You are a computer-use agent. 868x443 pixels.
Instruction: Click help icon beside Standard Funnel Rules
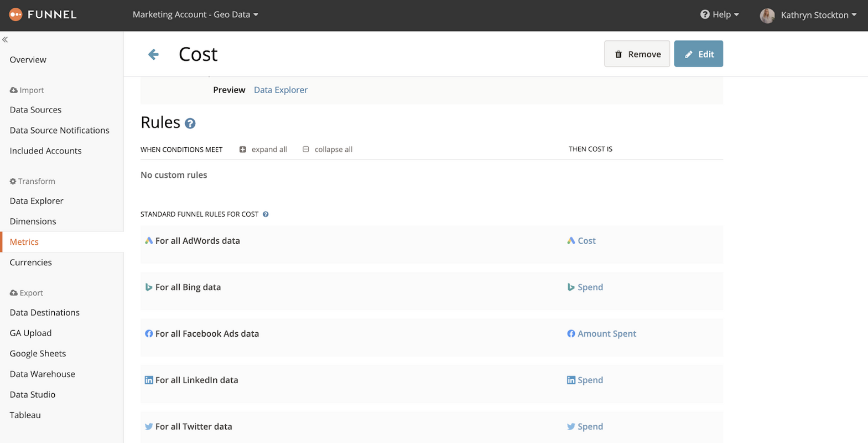(266, 214)
